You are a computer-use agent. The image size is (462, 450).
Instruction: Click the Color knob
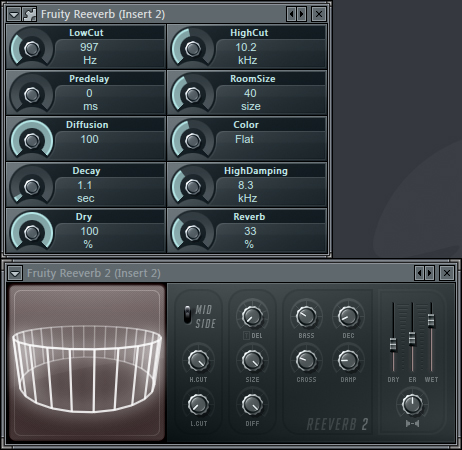point(193,141)
